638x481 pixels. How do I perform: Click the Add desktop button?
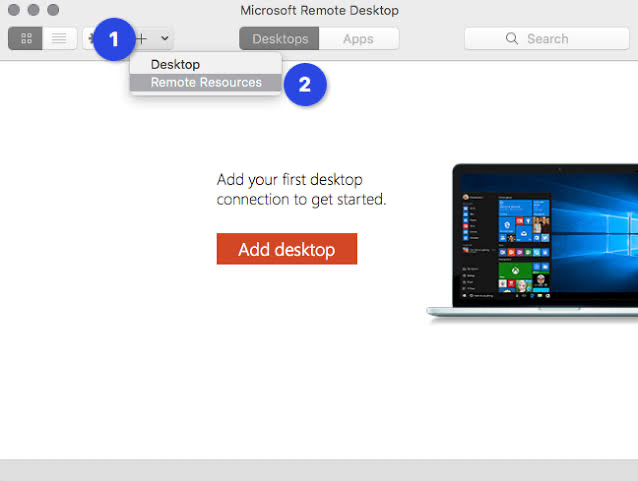point(287,249)
